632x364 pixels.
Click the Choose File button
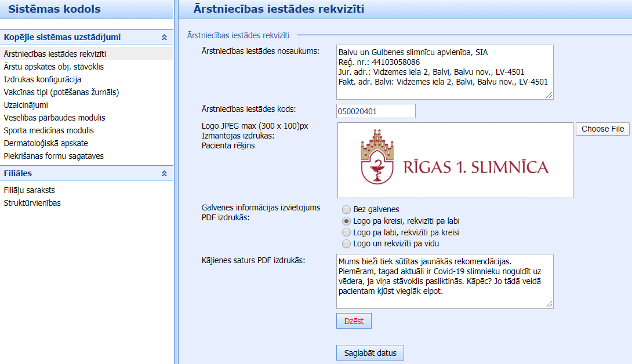click(x=602, y=129)
